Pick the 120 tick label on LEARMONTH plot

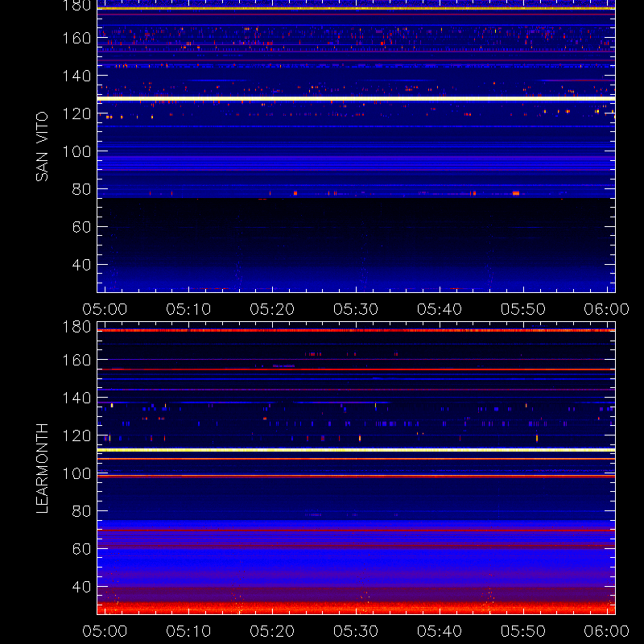tap(76, 436)
